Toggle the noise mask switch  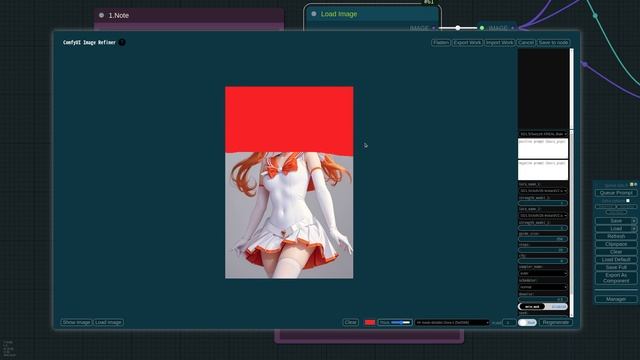click(543, 307)
